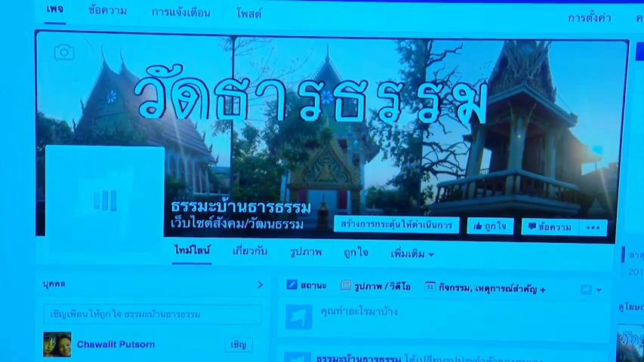
Task: Click the invite friends input field
Action: point(153,314)
